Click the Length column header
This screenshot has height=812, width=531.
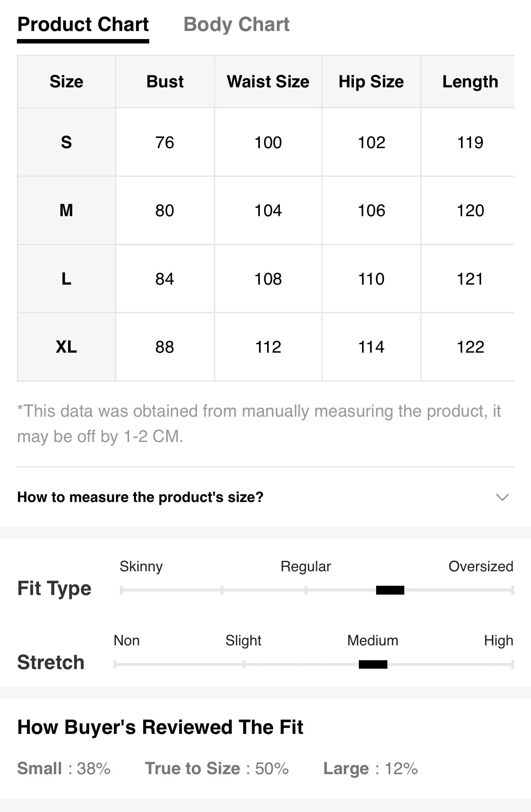click(x=470, y=82)
